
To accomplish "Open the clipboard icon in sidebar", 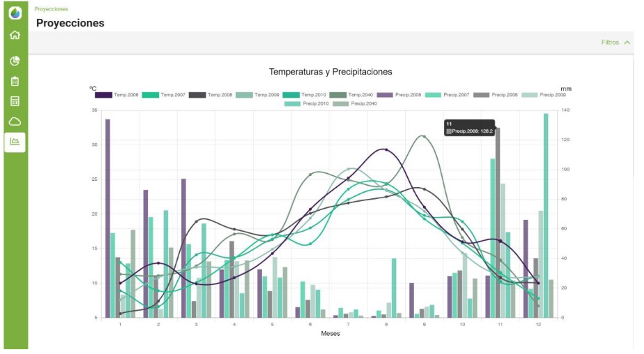I will [x=15, y=81].
